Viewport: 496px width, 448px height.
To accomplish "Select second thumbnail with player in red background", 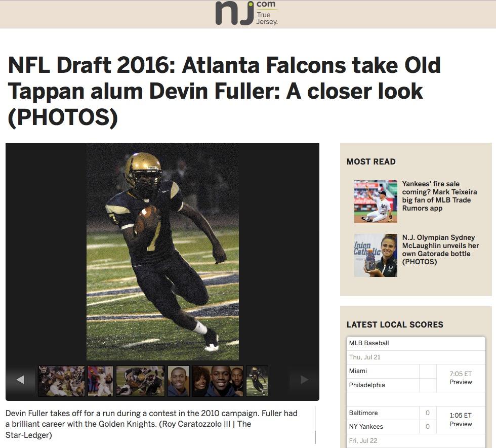I will (100, 381).
